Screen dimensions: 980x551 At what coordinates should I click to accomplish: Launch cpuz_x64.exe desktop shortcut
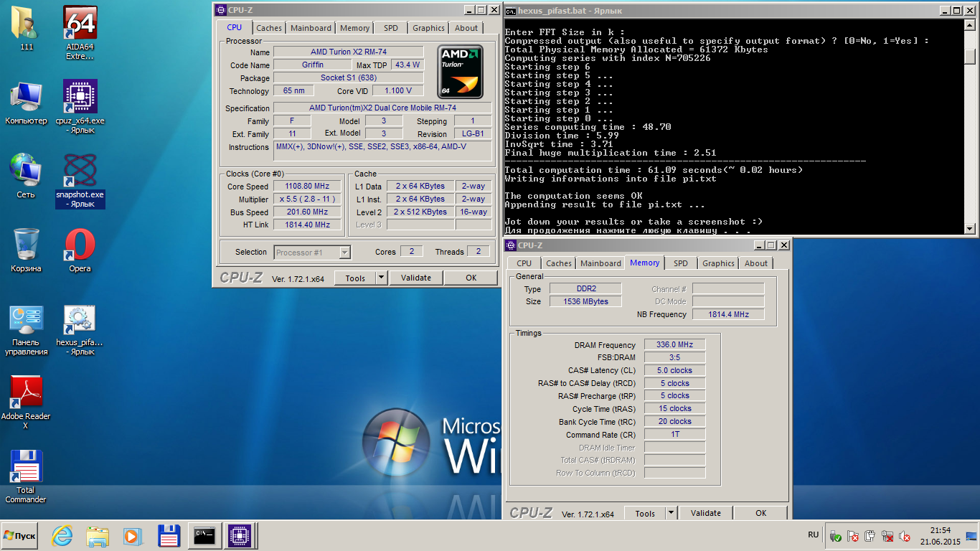(80, 106)
